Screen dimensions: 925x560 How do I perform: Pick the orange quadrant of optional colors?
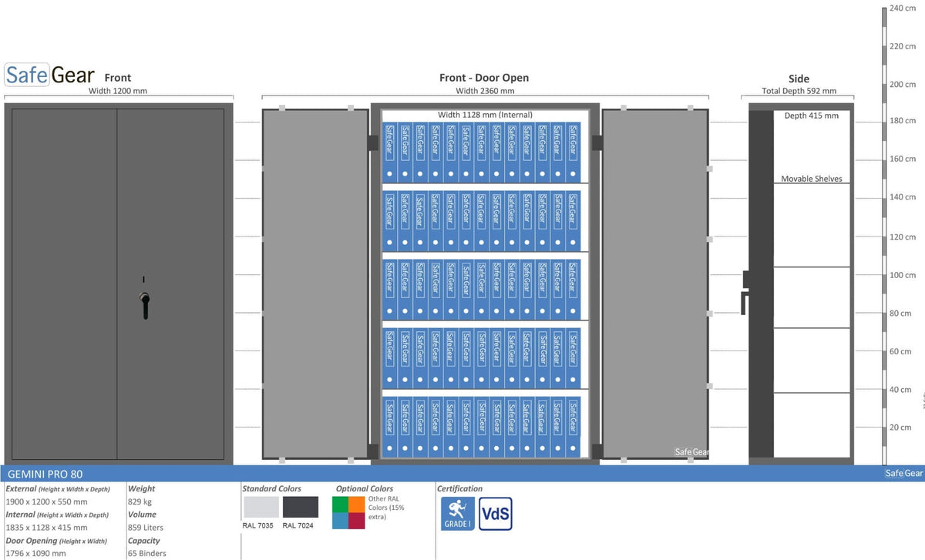click(356, 504)
